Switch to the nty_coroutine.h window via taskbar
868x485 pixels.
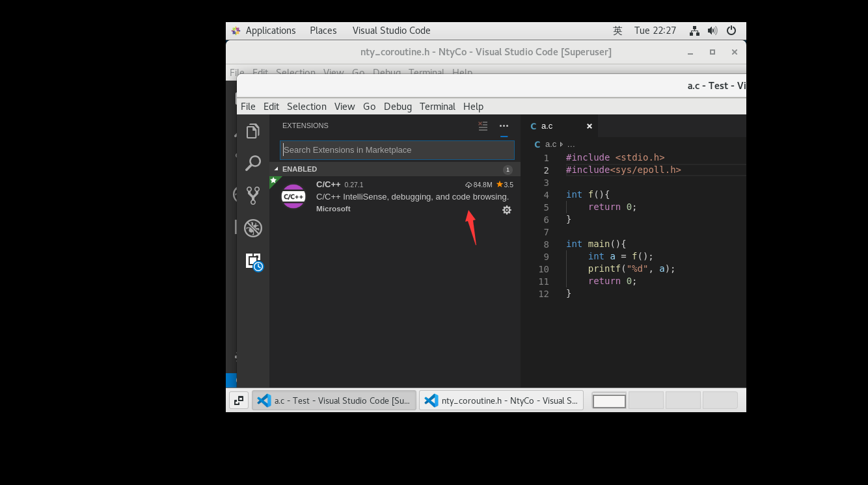pyautogui.click(x=501, y=400)
